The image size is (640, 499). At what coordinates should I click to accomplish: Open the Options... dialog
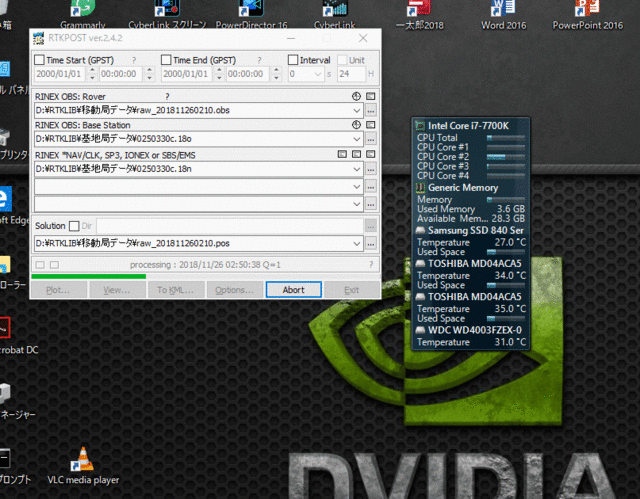[235, 290]
